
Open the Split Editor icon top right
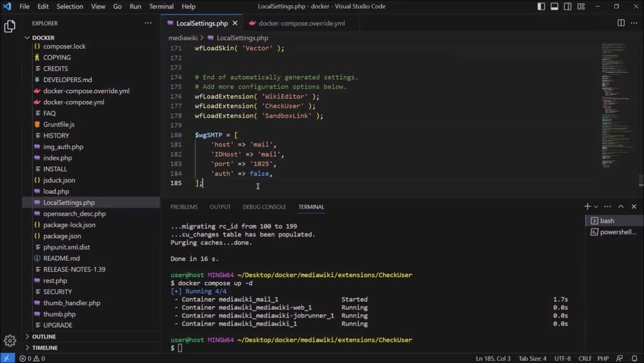point(621,22)
